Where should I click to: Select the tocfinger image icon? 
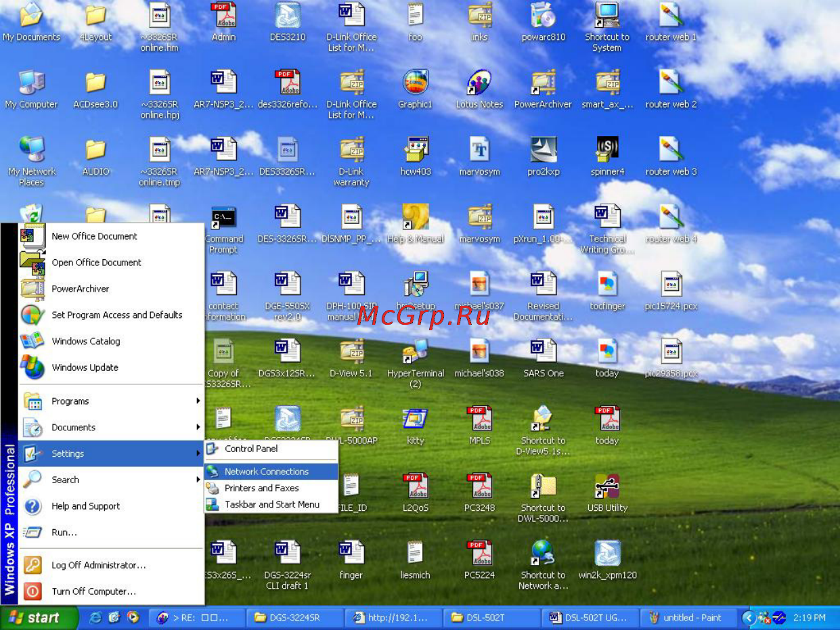[x=607, y=284]
